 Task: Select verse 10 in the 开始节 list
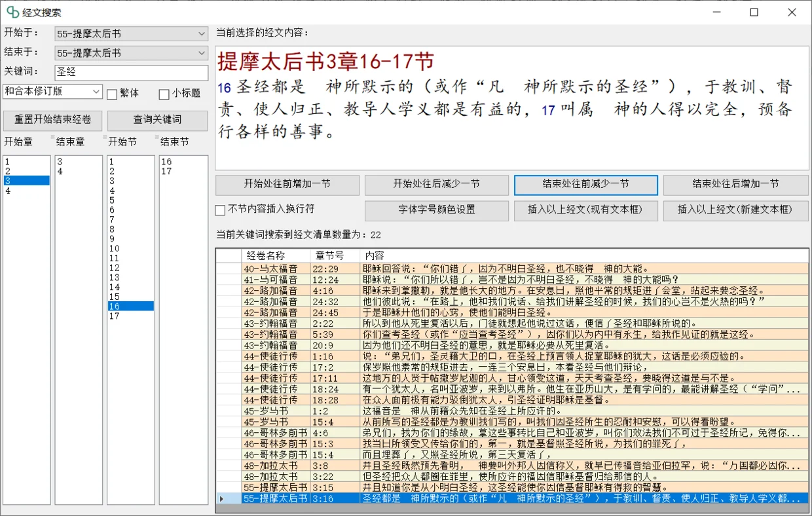pyautogui.click(x=131, y=249)
